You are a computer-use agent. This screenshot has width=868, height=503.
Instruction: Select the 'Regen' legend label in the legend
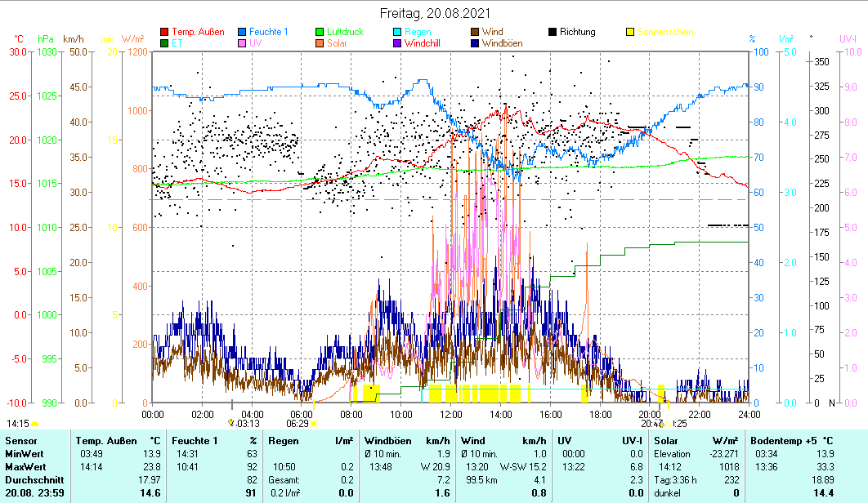418,32
